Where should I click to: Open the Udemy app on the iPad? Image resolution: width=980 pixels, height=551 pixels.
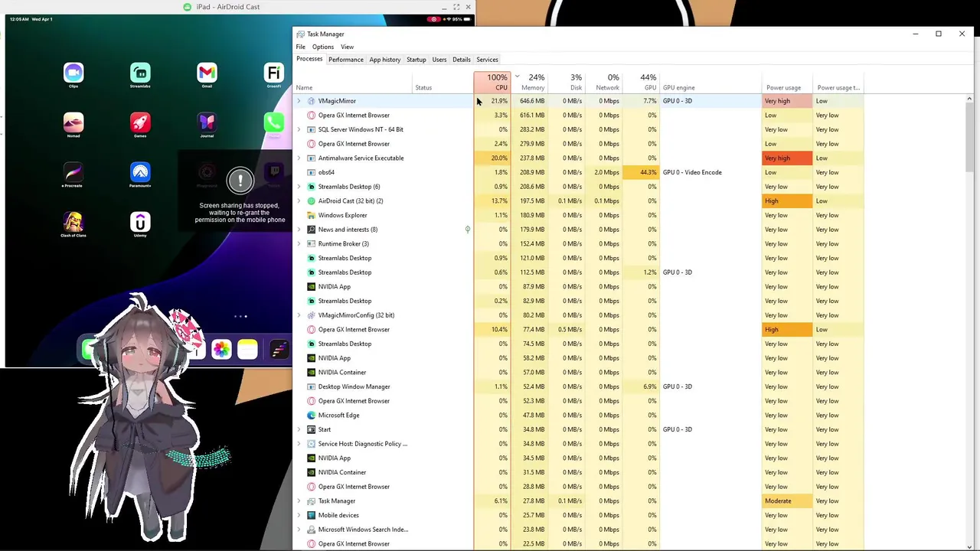point(140,222)
